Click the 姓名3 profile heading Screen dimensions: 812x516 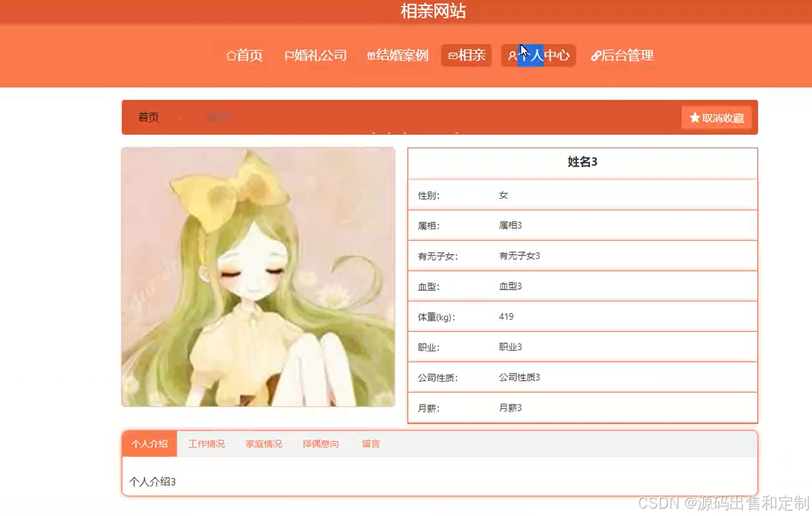click(583, 162)
